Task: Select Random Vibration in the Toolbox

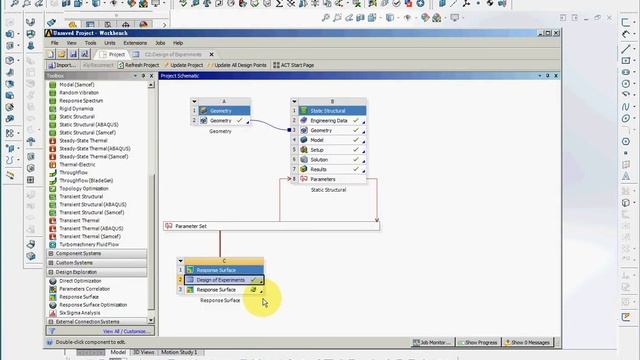Action: pyautogui.click(x=79, y=93)
